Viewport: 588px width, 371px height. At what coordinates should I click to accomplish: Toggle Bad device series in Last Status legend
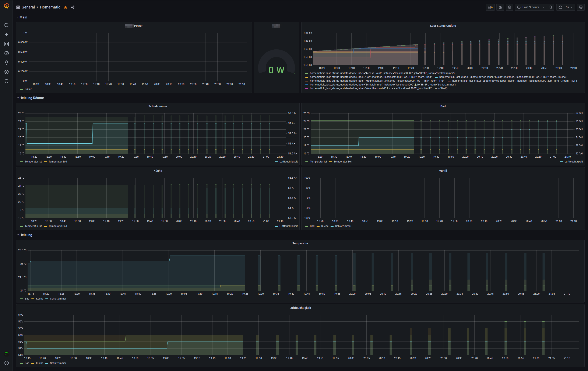pyautogui.click(x=371, y=77)
